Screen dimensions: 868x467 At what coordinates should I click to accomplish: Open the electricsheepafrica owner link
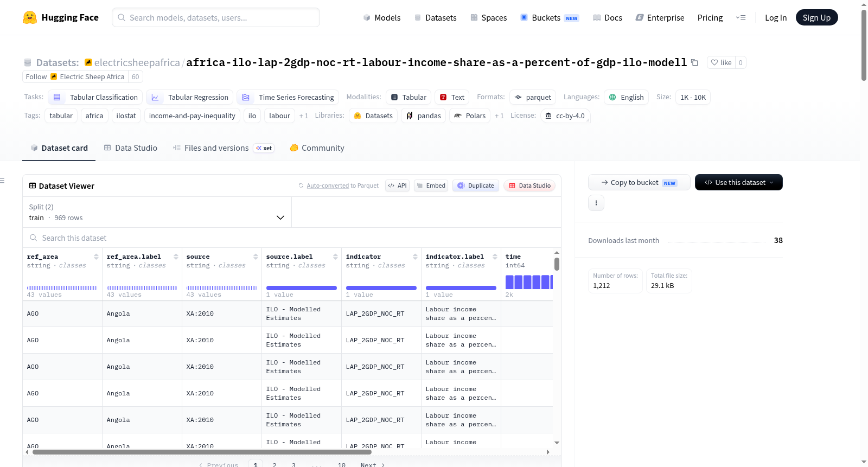click(x=137, y=62)
